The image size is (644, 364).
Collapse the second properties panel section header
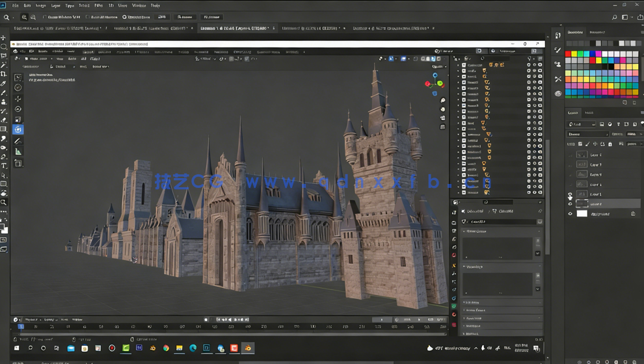pyautogui.click(x=501, y=266)
